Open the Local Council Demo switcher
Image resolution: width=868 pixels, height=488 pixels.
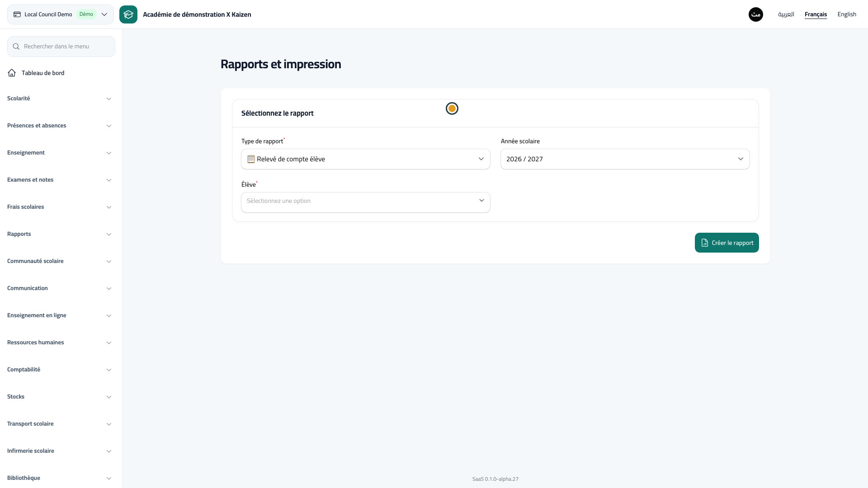[x=61, y=14]
